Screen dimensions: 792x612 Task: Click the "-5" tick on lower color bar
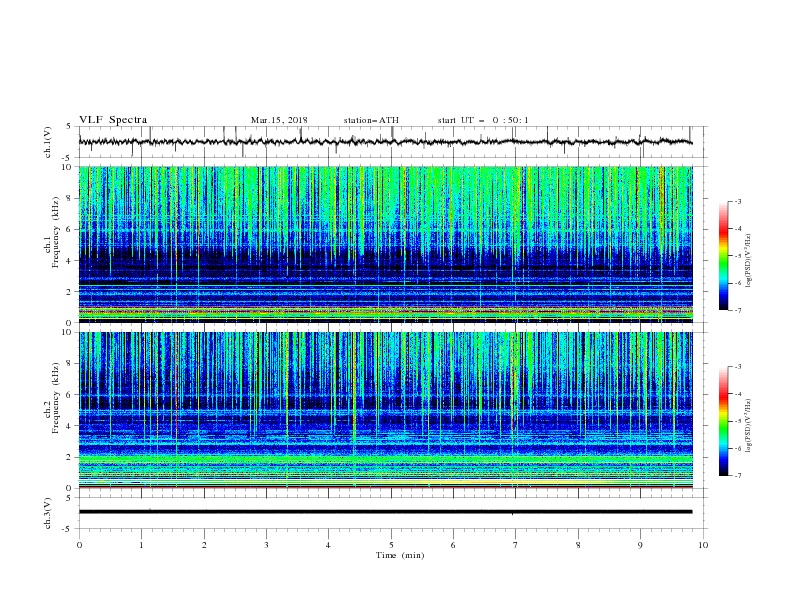click(737, 421)
